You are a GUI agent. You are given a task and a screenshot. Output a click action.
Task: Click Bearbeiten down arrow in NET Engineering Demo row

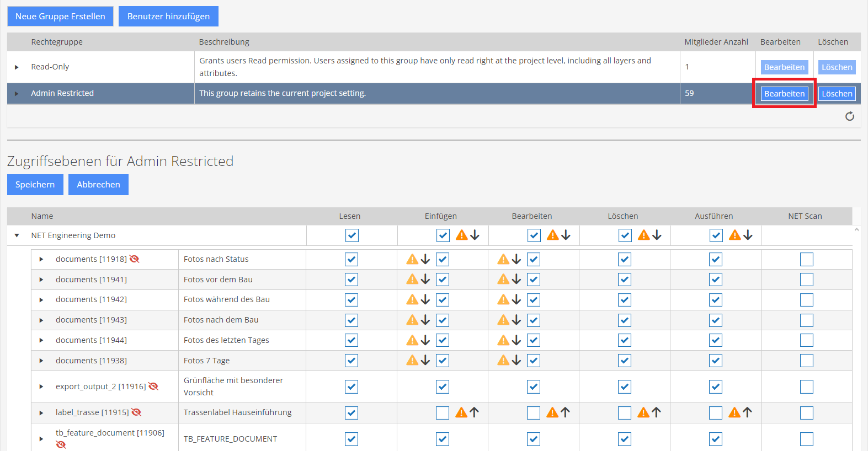pyautogui.click(x=566, y=235)
